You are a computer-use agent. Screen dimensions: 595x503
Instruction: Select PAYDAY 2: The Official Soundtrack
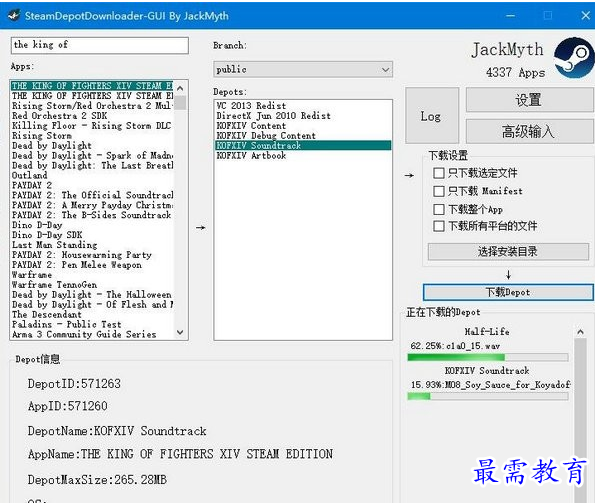click(92, 195)
